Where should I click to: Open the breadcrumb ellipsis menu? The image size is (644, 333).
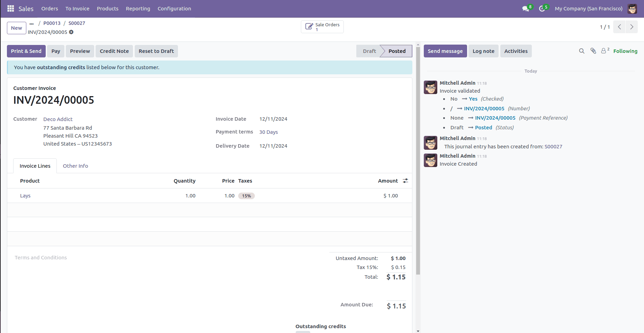32,23
